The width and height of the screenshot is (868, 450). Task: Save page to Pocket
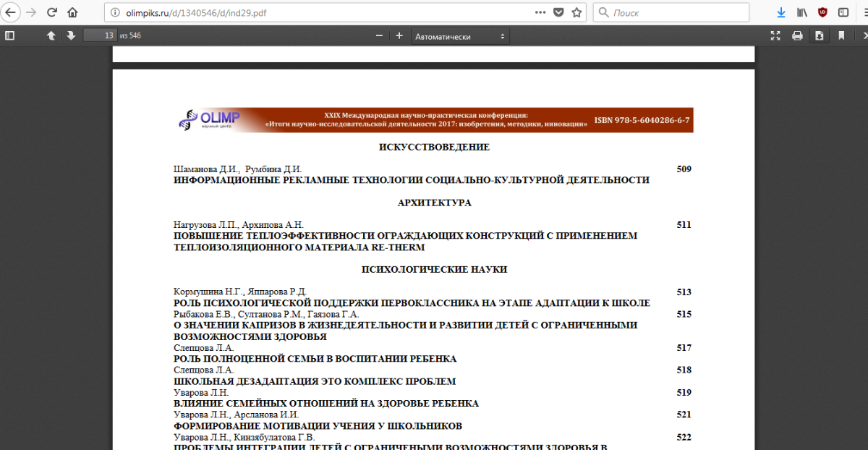pyautogui.click(x=558, y=12)
